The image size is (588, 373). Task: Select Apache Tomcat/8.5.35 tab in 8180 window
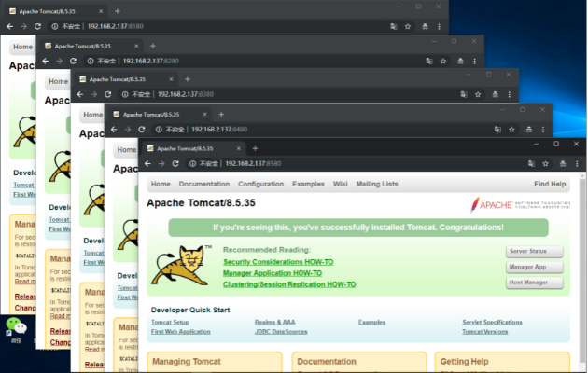pos(56,11)
